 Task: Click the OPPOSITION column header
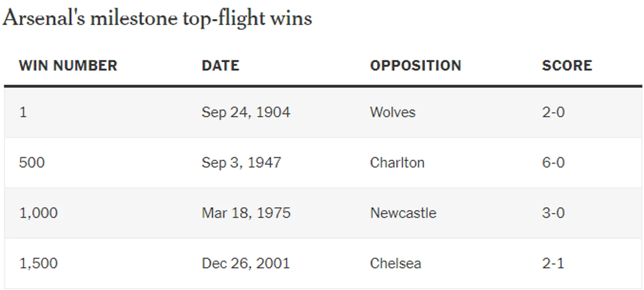pyautogui.click(x=416, y=65)
